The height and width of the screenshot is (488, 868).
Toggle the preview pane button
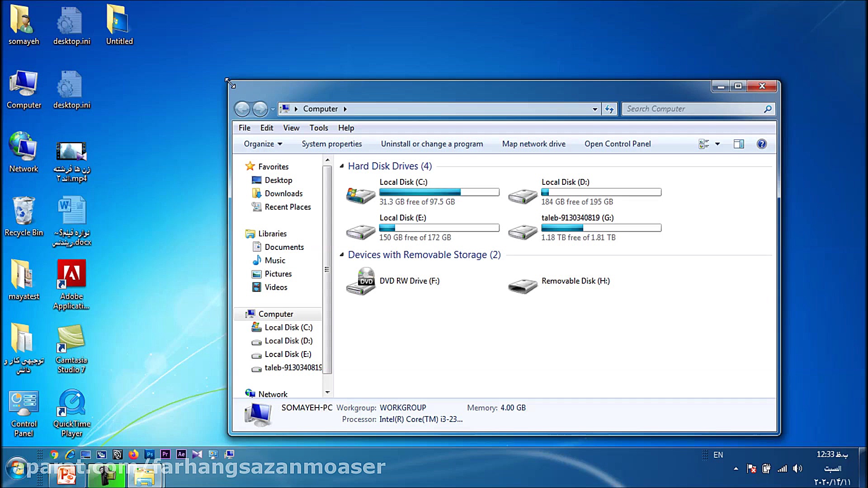point(739,144)
